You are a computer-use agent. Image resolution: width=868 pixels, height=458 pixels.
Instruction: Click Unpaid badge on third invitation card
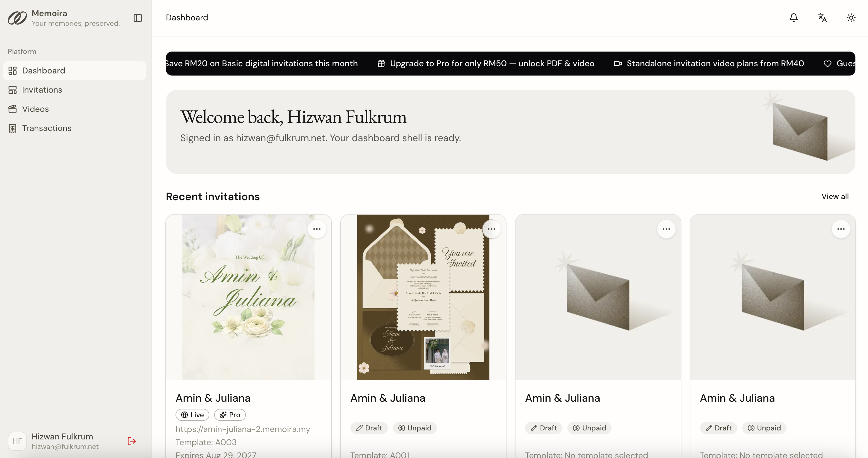click(x=589, y=428)
